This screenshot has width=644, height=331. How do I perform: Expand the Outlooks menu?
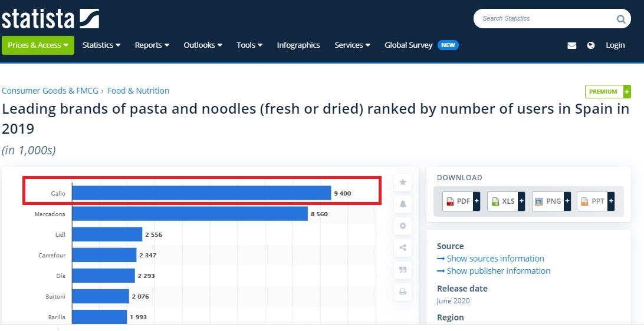click(203, 45)
